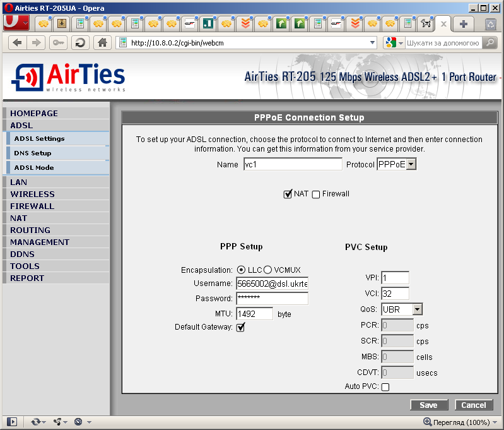Click the Opera Unite icon in status bar
The image size is (504, 430).
pyautogui.click(x=57, y=422)
